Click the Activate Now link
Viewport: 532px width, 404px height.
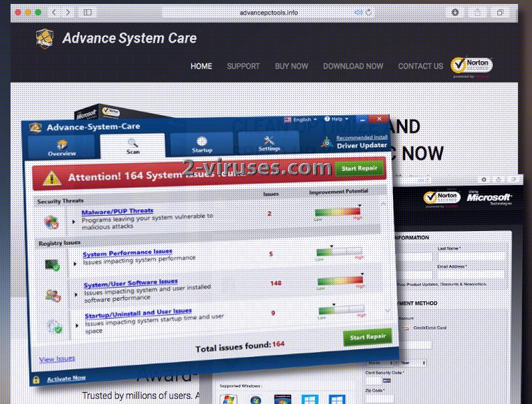pyautogui.click(x=66, y=379)
